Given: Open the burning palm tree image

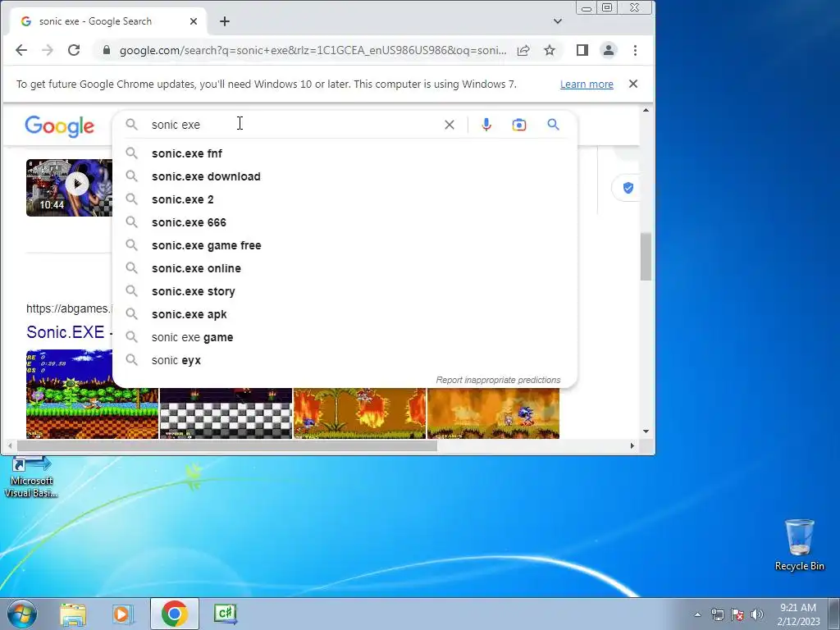Looking at the screenshot, I should point(359,413).
